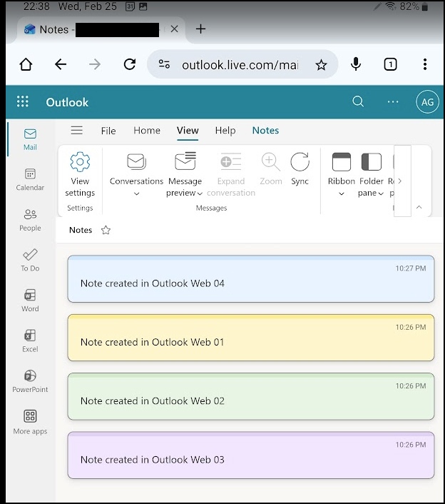Open the Ribbon layout dropdown
Image resolution: width=445 pixels, height=504 pixels.
pos(342,174)
